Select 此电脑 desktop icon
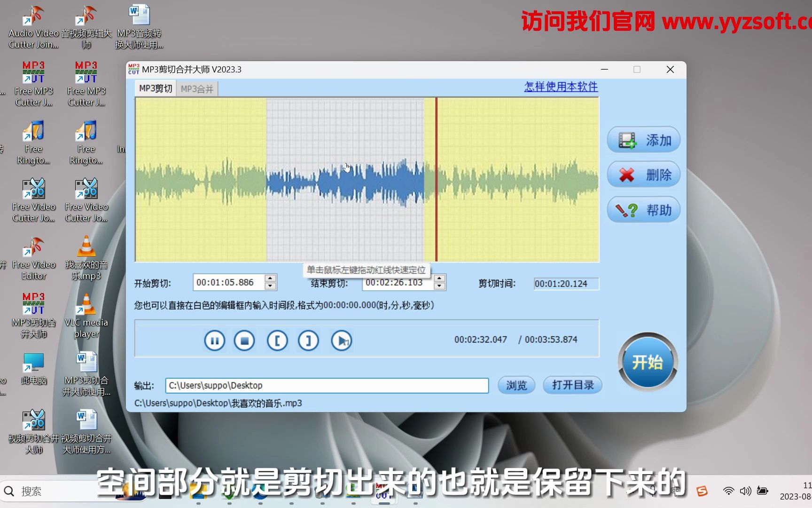The height and width of the screenshot is (508, 812). point(33,369)
